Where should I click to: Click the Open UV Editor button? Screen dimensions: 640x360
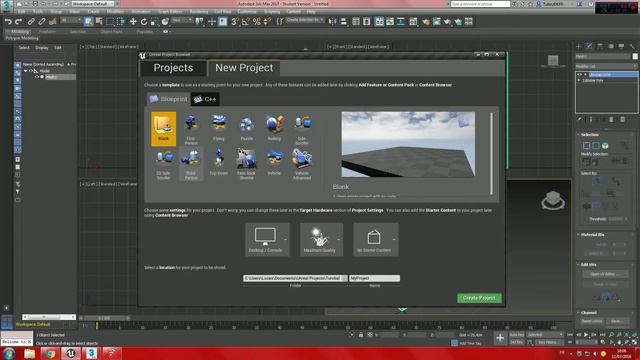(x=605, y=274)
